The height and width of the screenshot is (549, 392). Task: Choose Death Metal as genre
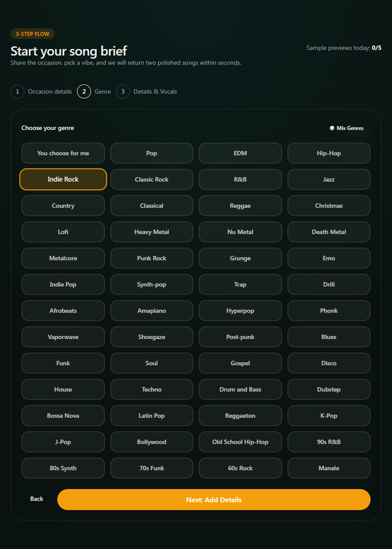coord(329,232)
